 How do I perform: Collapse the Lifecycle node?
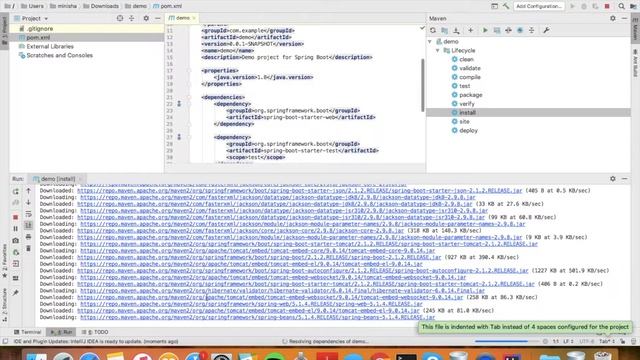click(438, 51)
